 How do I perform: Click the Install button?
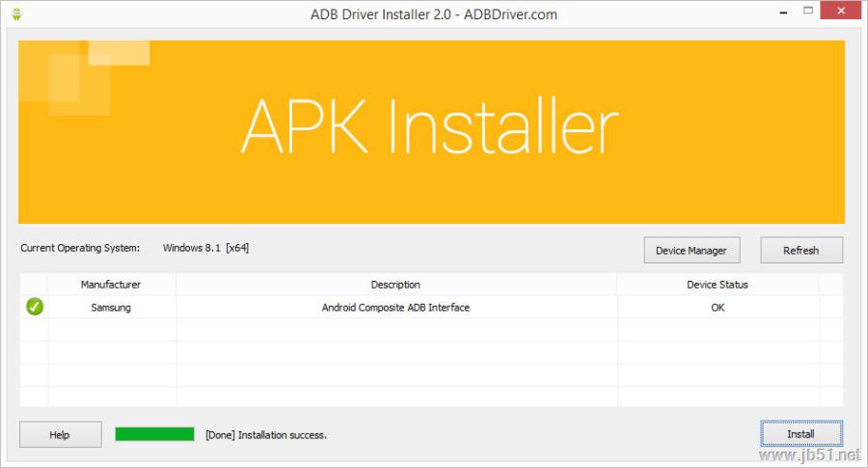pyautogui.click(x=801, y=433)
